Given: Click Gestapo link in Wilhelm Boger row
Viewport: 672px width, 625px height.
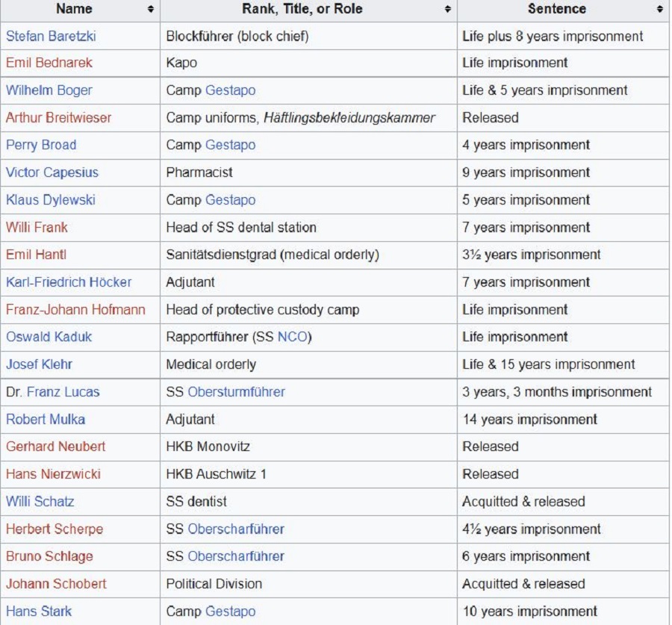Looking at the screenshot, I should coord(230,90).
